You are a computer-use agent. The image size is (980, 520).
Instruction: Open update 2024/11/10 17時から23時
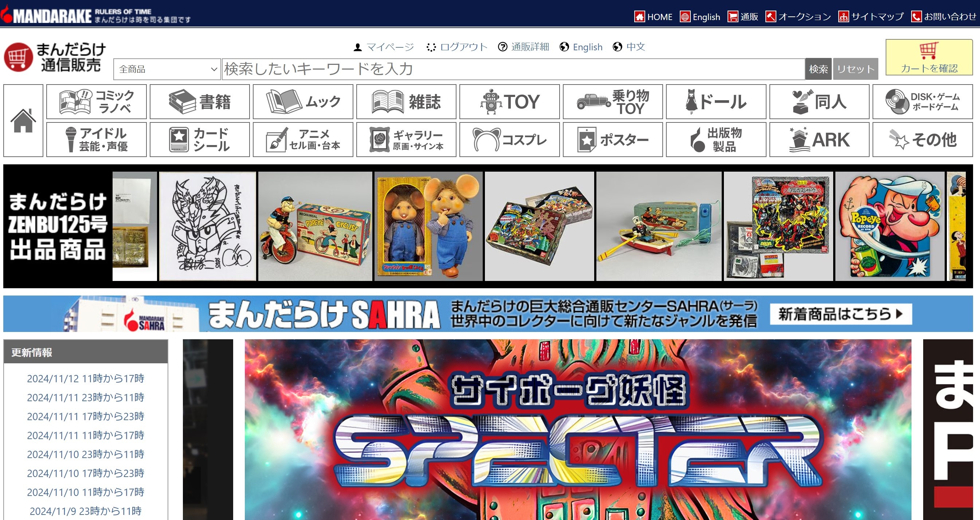pos(86,473)
